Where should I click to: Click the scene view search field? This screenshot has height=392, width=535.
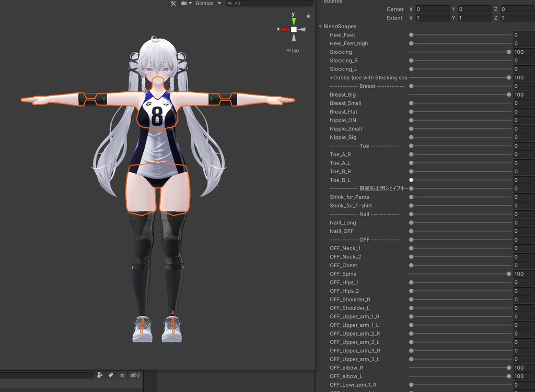tap(270, 4)
